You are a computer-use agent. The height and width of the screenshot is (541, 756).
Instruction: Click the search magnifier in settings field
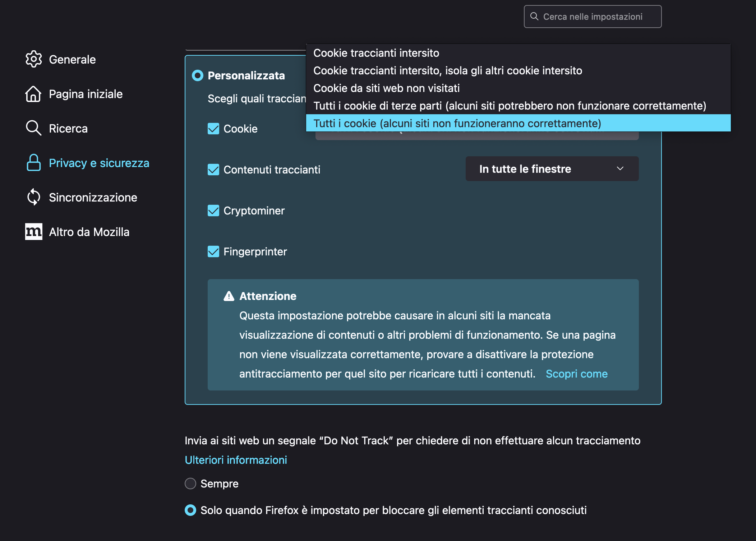tap(534, 17)
